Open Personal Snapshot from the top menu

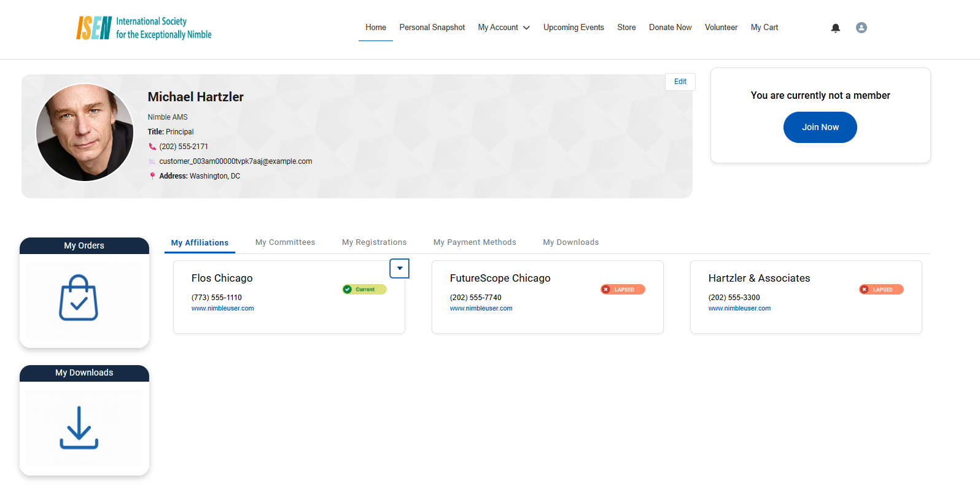pos(432,28)
